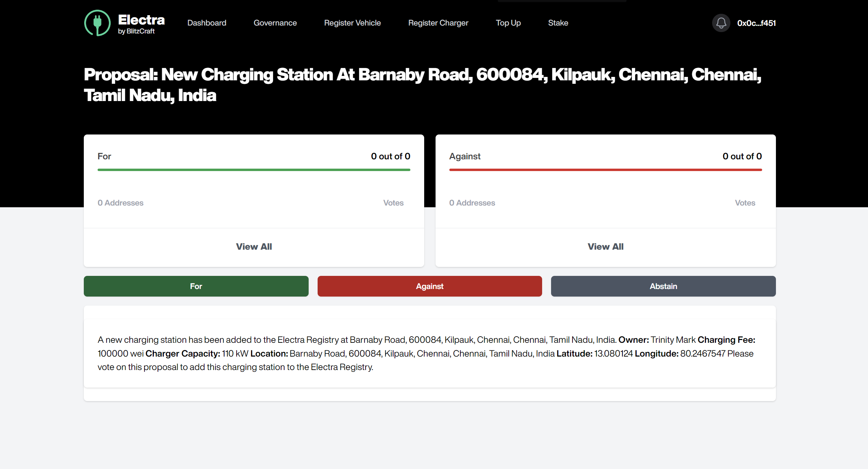
Task: Vote For the proposal with green button
Action: coord(196,286)
